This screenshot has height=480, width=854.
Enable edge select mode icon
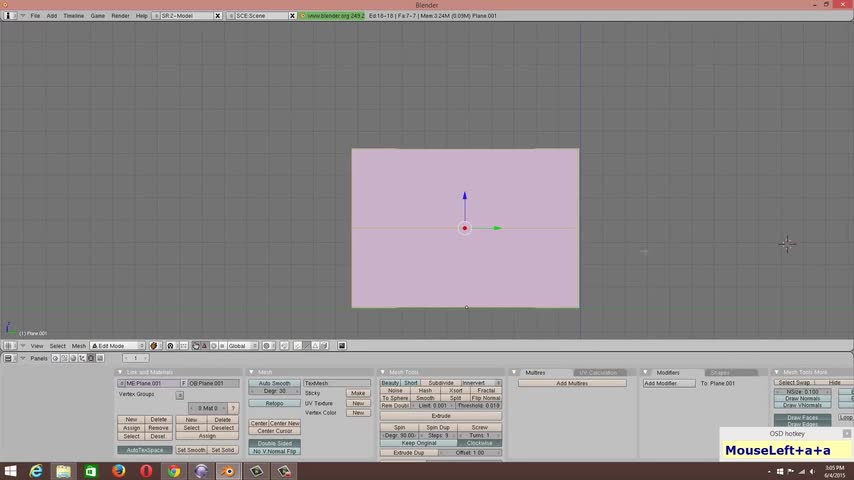(307, 346)
